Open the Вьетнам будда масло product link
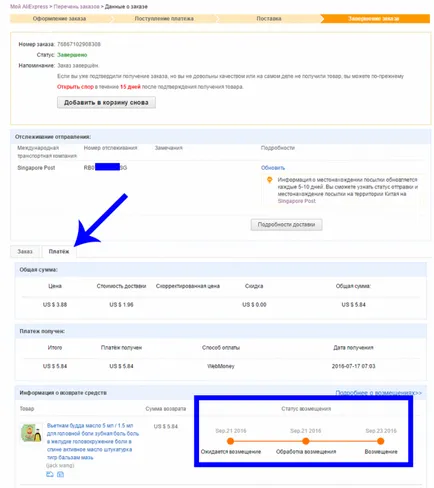Viewport: 434px width, 488px height. coord(93,441)
